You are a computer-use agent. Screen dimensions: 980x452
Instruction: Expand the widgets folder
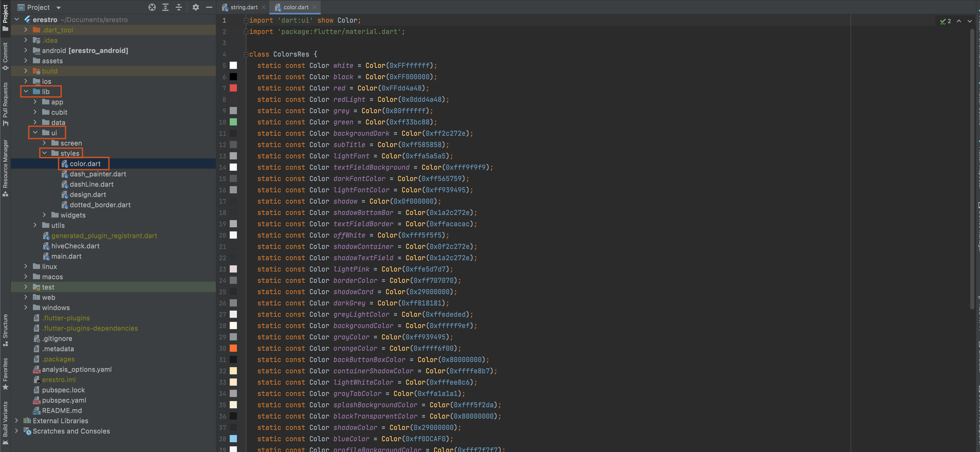coord(44,215)
